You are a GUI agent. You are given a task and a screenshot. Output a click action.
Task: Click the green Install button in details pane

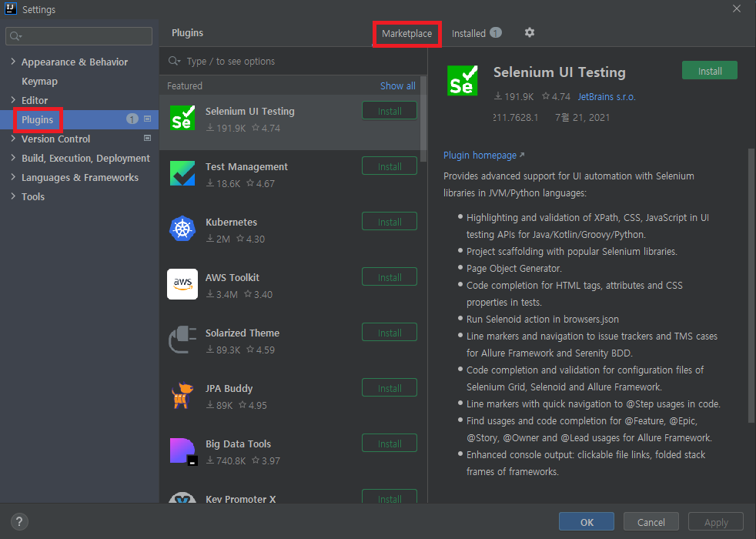710,70
